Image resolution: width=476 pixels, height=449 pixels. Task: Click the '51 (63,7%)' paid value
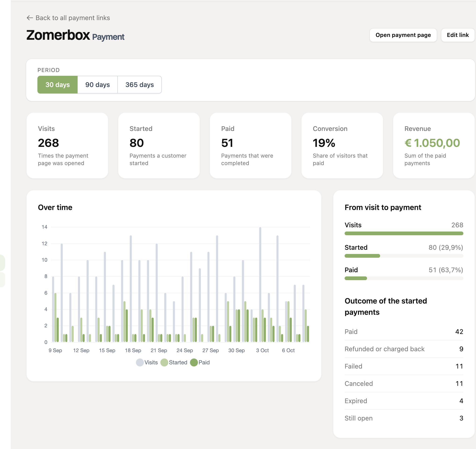(446, 270)
